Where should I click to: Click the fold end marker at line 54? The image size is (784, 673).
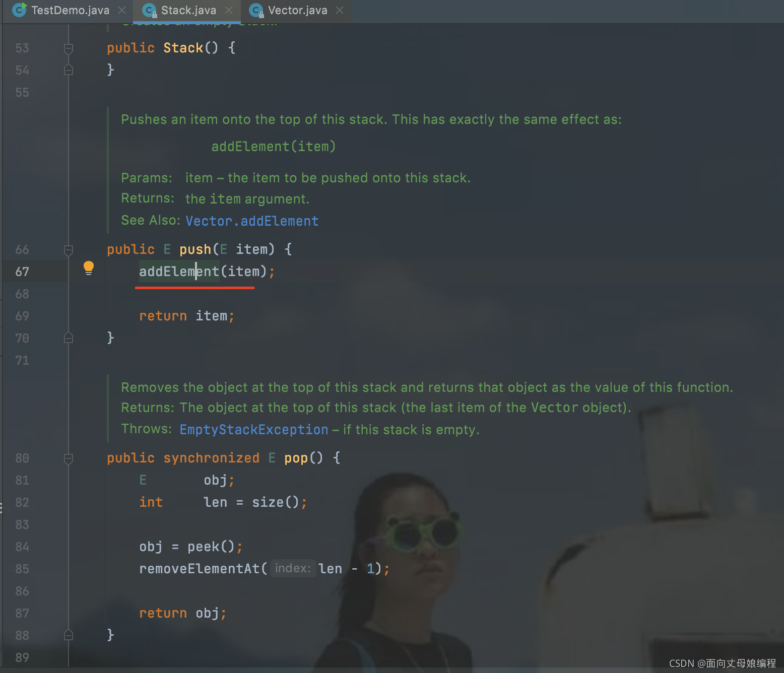tap(69, 70)
